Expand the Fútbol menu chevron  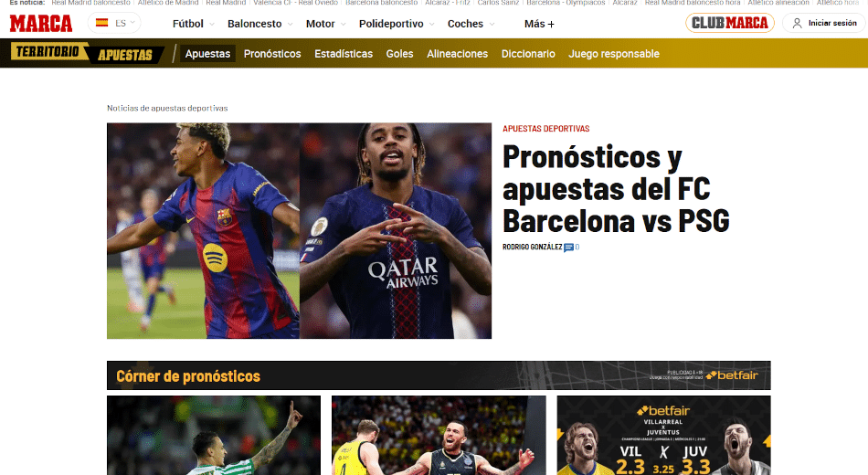click(211, 25)
